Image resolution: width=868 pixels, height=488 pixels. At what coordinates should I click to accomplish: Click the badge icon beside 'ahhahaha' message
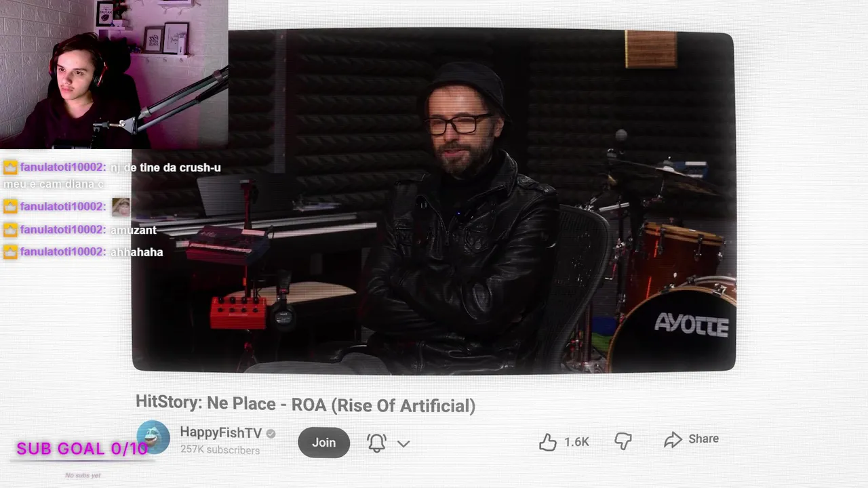(10, 252)
